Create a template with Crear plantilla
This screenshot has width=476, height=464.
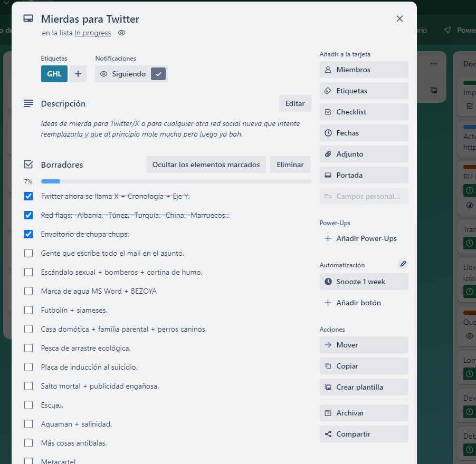[x=364, y=387]
